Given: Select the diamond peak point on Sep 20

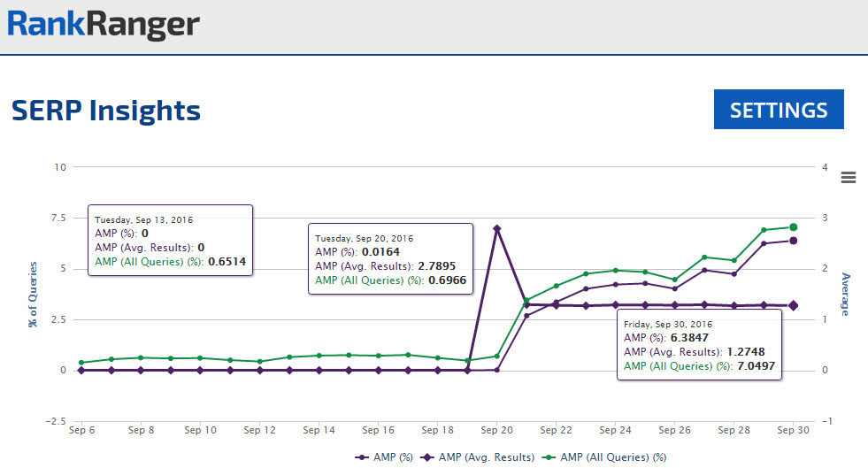Looking at the screenshot, I should (x=496, y=229).
